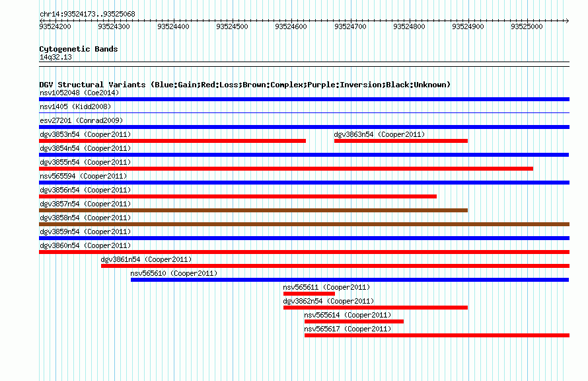The height and width of the screenshot is (381, 588).
Task: Click ruler position 93525000
Action: point(527,26)
